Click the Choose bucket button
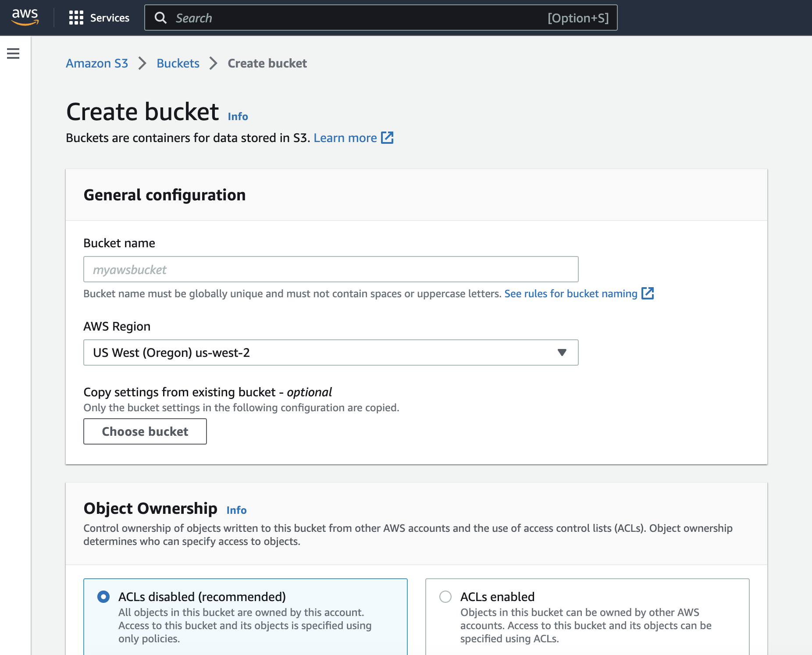 (145, 431)
